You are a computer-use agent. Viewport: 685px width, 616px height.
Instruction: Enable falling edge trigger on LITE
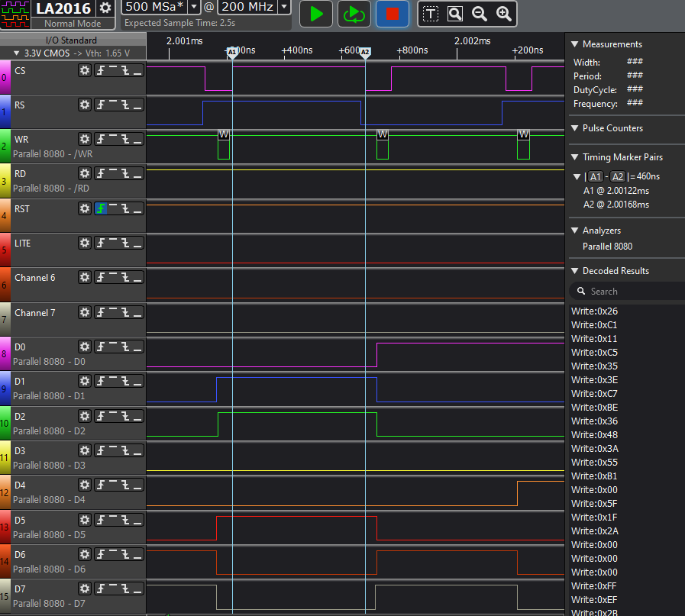(125, 243)
